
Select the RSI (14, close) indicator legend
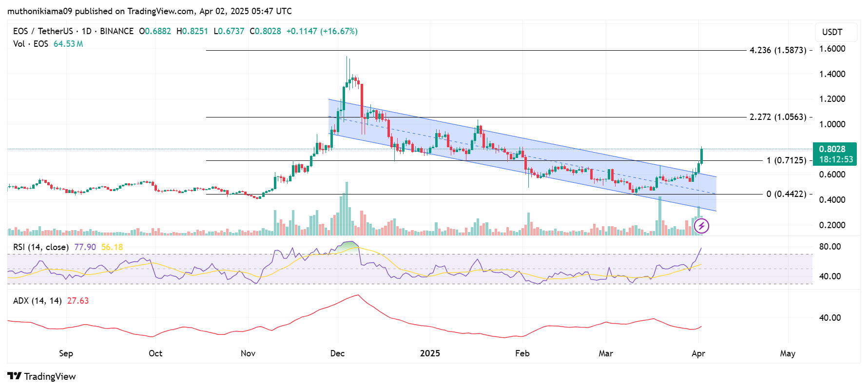[41, 247]
